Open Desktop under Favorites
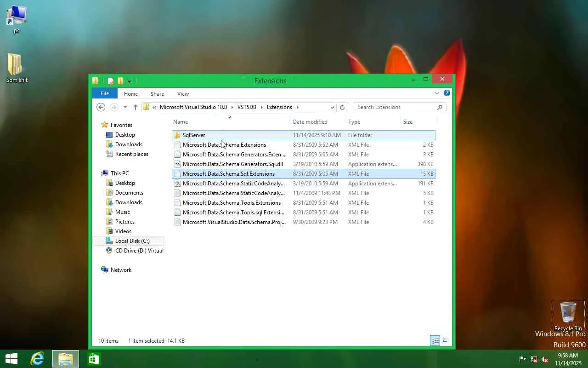The width and height of the screenshot is (588, 368). tap(125, 135)
